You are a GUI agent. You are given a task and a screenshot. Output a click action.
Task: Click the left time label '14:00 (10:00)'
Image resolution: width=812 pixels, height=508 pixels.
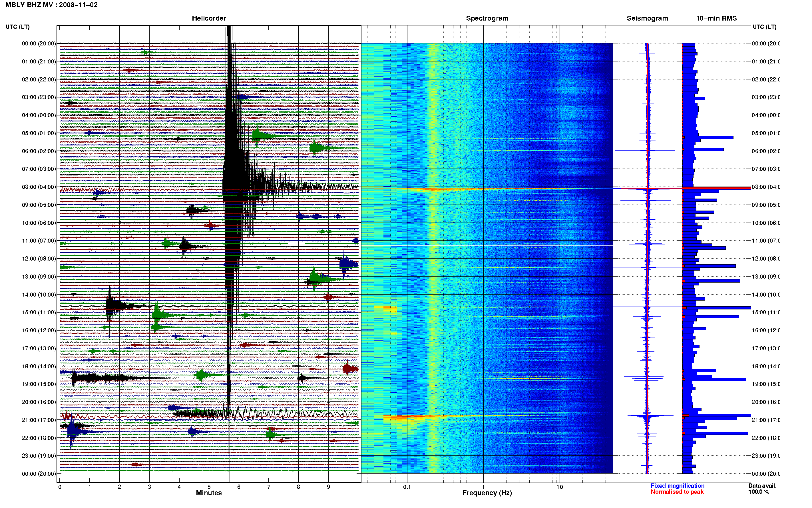(39, 295)
